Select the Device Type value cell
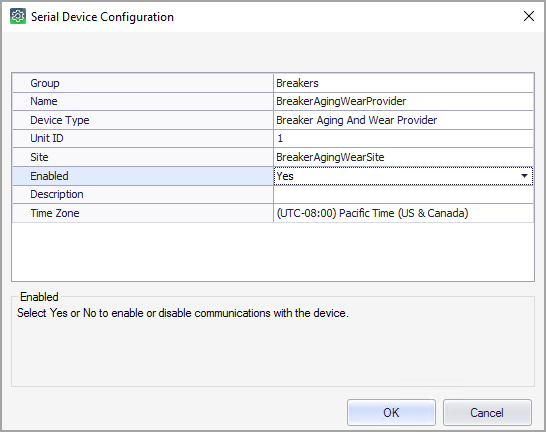546x432 pixels. [403, 120]
